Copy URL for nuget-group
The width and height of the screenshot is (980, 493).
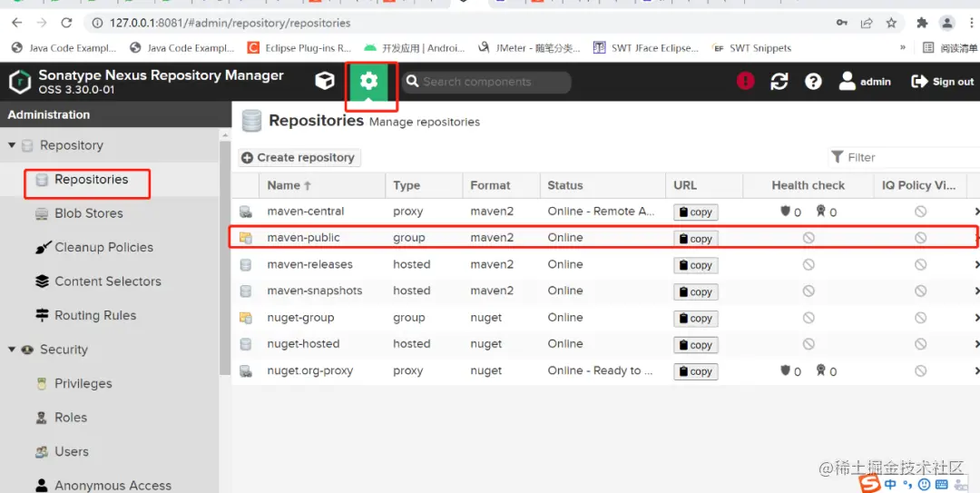[x=696, y=319]
